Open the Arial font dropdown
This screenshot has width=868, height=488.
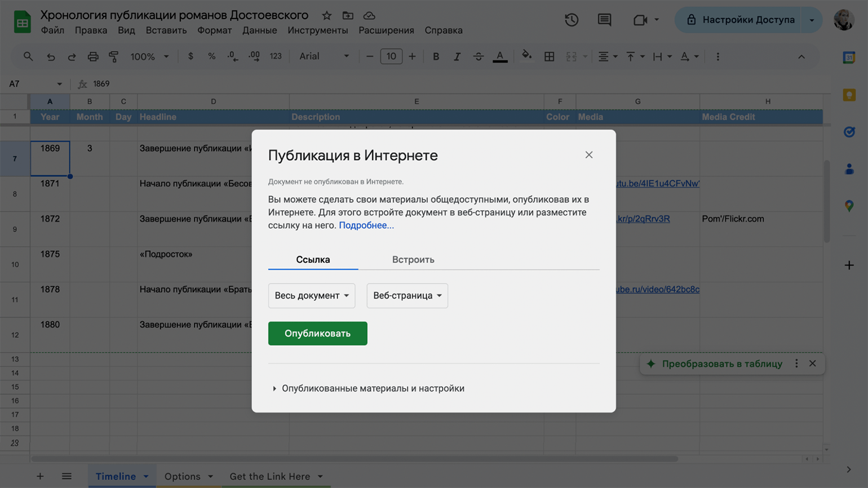324,56
